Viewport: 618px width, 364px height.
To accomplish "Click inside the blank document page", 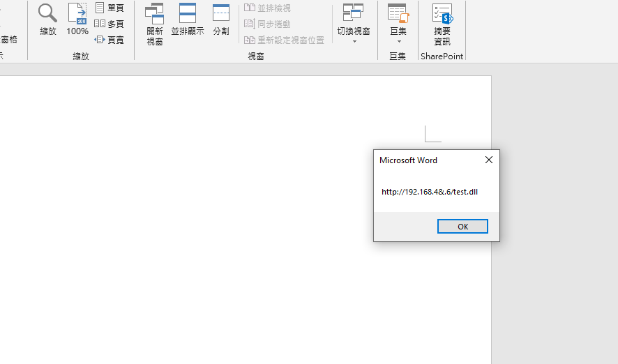I will (x=197, y=217).
